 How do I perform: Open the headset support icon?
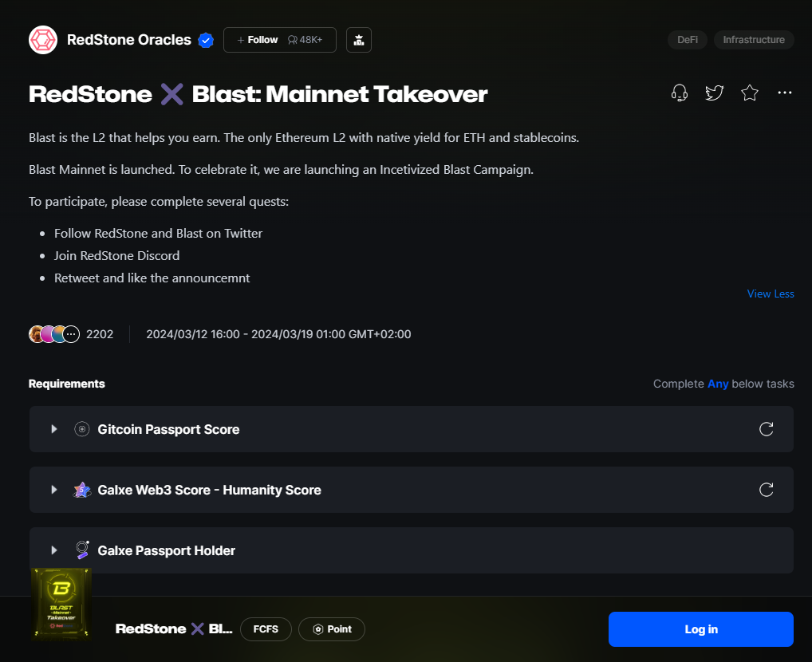[x=680, y=93]
